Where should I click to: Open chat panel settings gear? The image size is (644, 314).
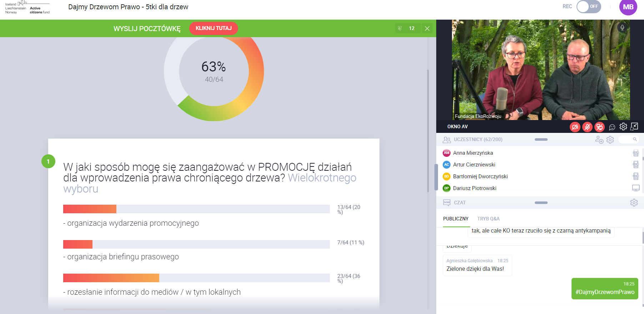tap(634, 203)
